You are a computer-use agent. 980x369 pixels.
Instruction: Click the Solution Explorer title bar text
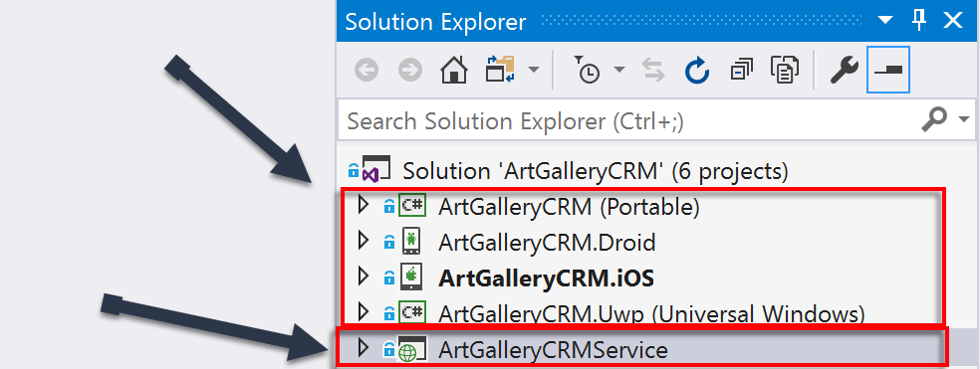[x=435, y=22]
